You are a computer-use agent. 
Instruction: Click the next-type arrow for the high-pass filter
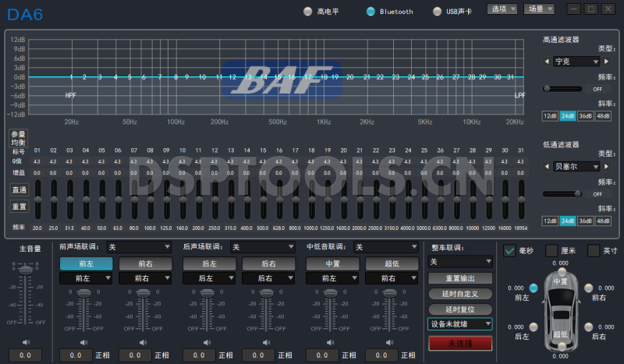coord(605,61)
